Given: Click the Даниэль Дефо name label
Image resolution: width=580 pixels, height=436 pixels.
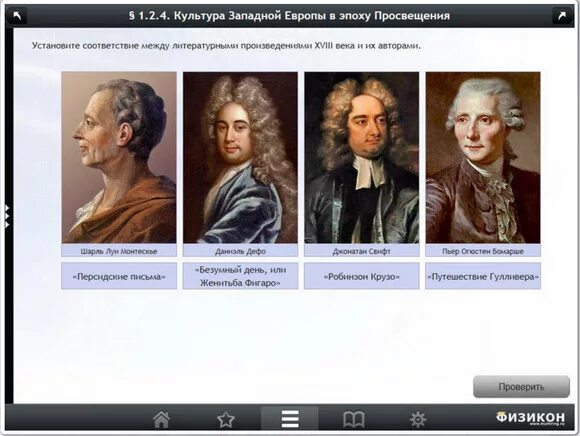Looking at the screenshot, I should [x=240, y=251].
